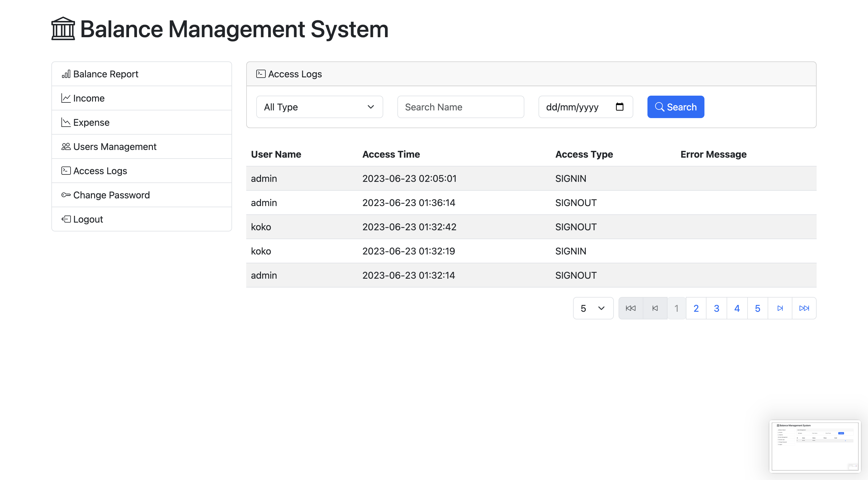Click timestamp 2023-06-23 01:32:42
This screenshot has width=868, height=480.
click(x=409, y=227)
